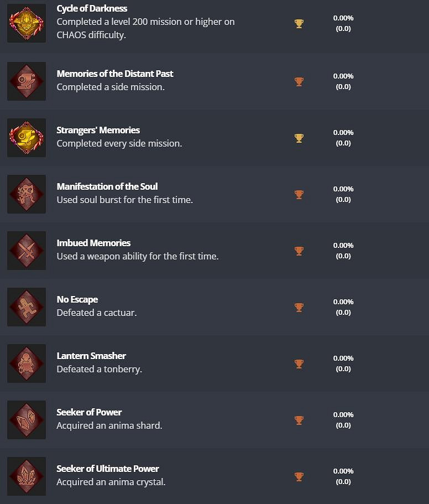Screen dimensions: 429x504
Task: Click the 'Defeated a cactuar.' description
Action: [x=96, y=313]
